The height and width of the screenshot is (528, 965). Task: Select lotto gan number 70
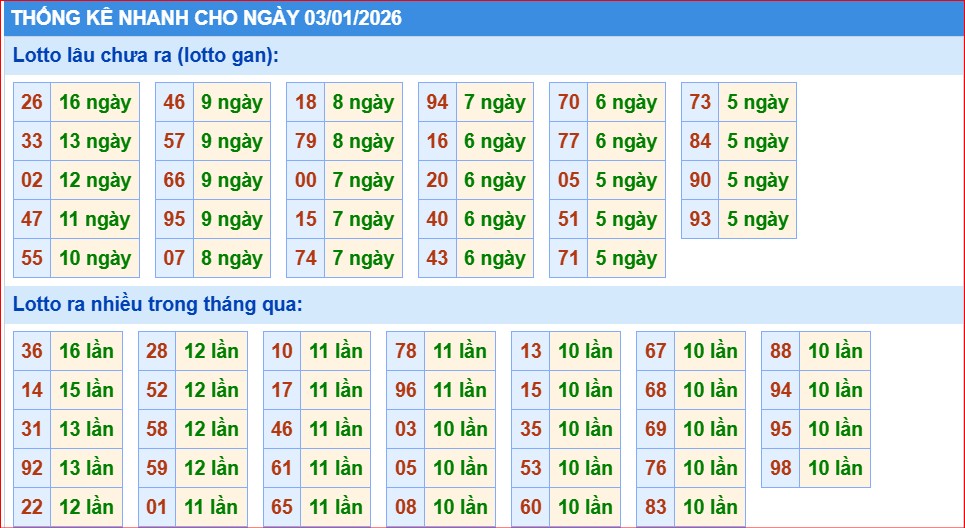569,102
